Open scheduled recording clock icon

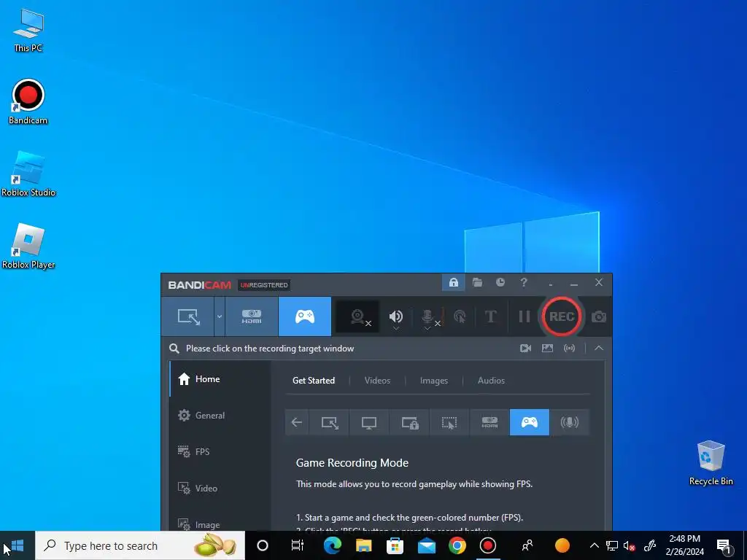(500, 283)
